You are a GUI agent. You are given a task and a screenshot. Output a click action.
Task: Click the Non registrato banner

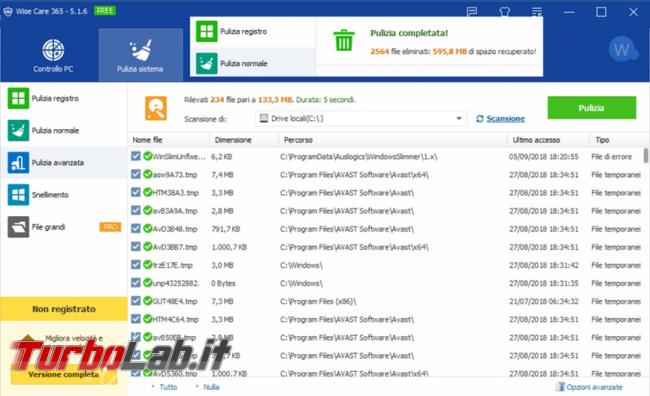(x=64, y=309)
